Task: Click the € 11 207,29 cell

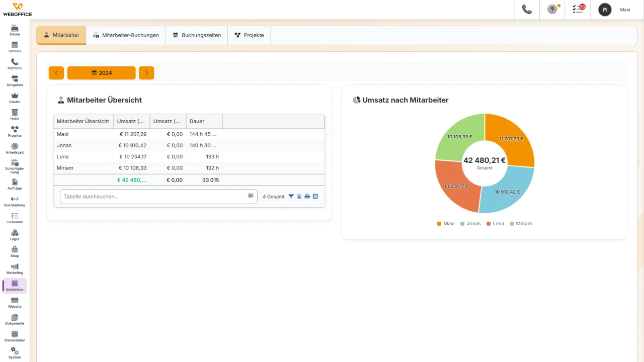Action: (132, 134)
